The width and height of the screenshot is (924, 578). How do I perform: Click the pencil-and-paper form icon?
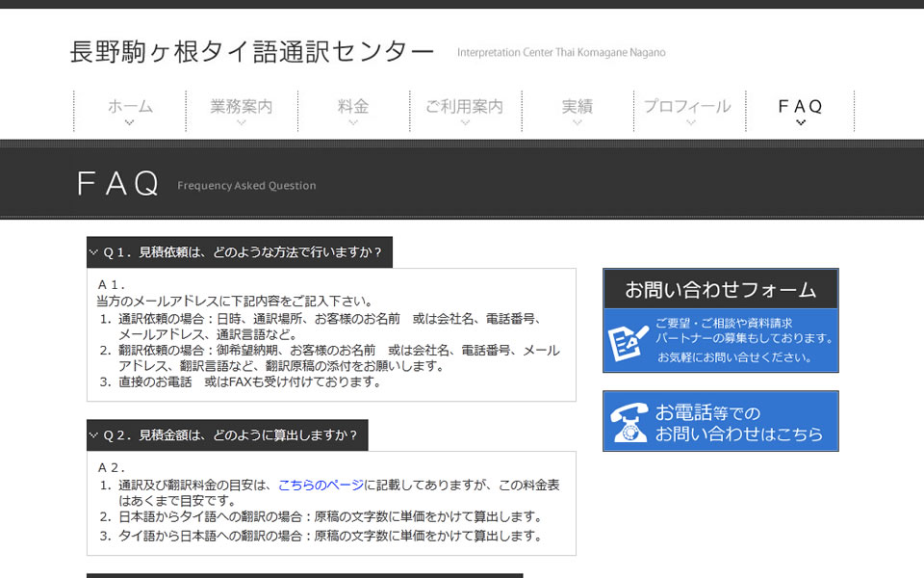tap(629, 343)
